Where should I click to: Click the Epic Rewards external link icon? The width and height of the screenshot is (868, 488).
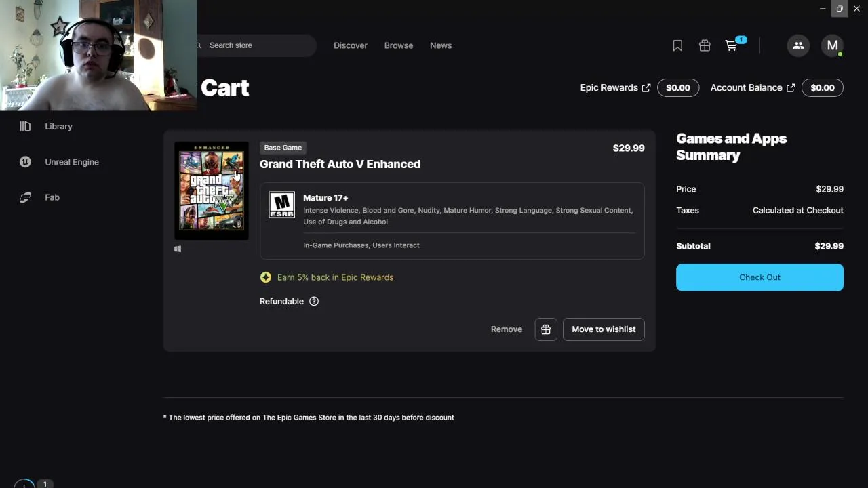646,87
